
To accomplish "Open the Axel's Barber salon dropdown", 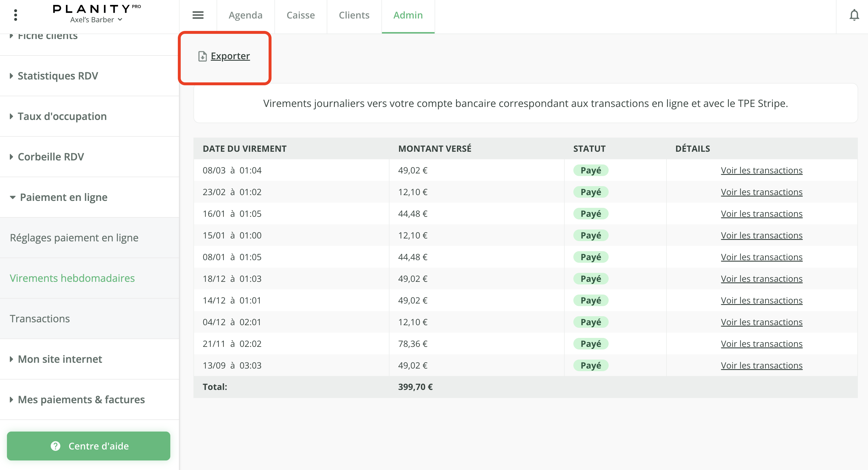I will point(96,20).
